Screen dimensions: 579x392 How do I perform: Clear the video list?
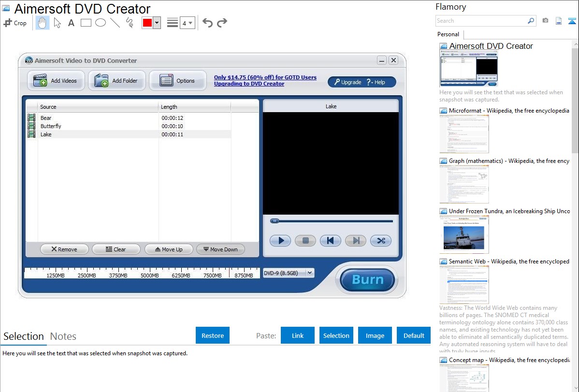[116, 249]
